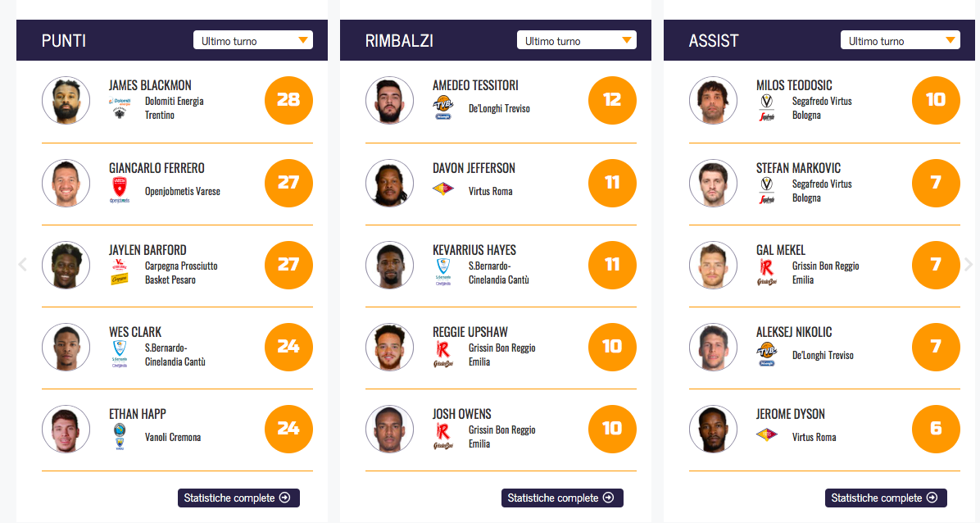Click Vanoli Cremona logo beside Ethan Happ
The height and width of the screenshot is (523, 980).
click(120, 437)
